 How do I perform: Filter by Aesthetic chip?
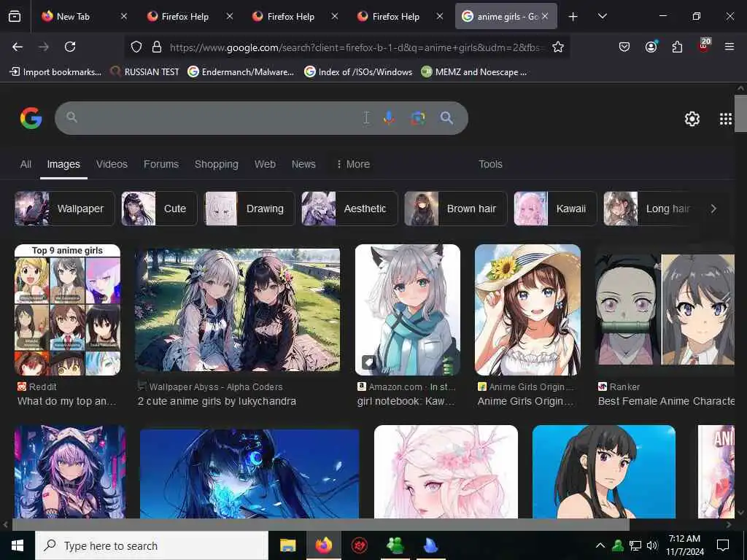[349, 209]
